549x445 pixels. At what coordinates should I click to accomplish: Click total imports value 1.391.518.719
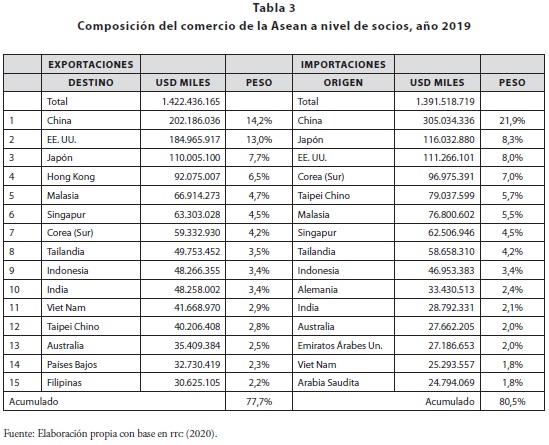click(x=445, y=102)
